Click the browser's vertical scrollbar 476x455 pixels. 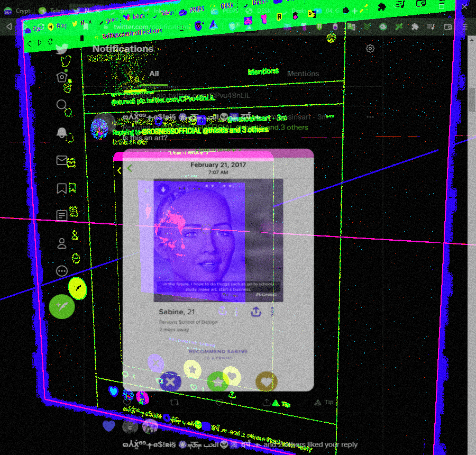click(471, 101)
